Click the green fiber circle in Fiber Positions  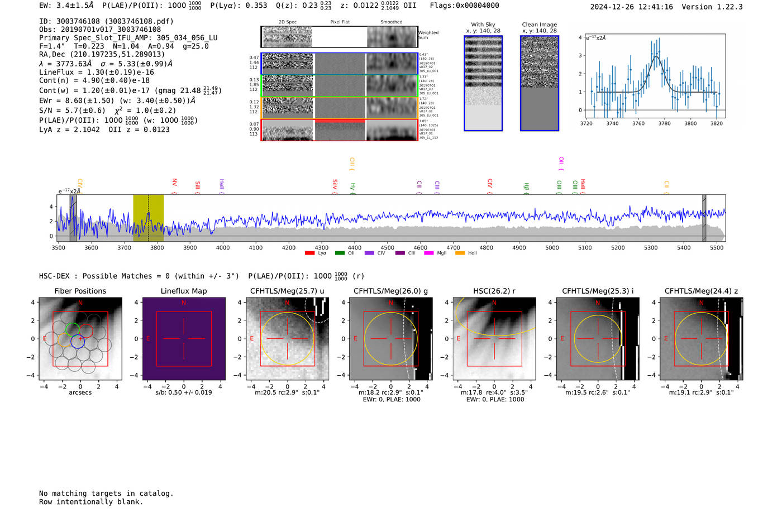coord(72,329)
